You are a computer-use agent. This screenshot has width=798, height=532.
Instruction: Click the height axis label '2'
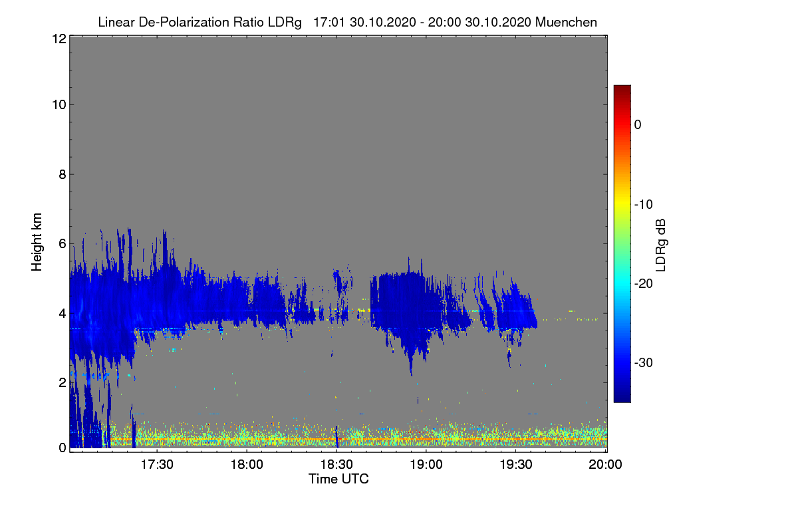point(62,382)
